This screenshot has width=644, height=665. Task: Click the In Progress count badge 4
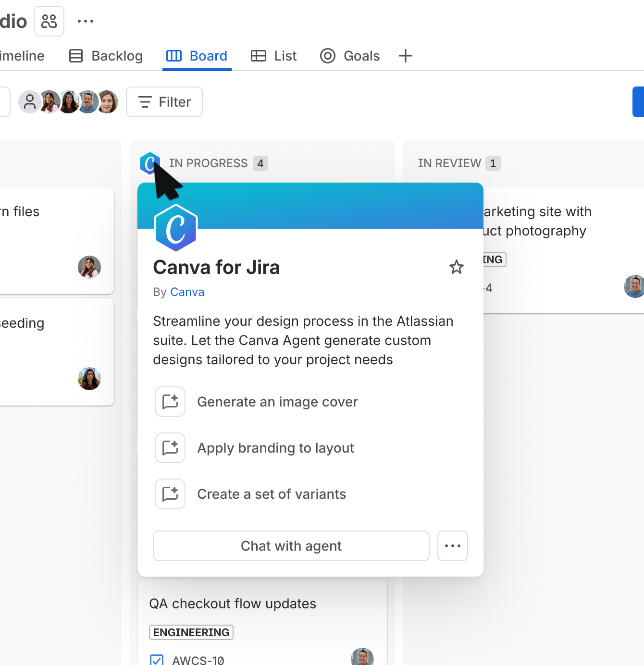coord(260,163)
